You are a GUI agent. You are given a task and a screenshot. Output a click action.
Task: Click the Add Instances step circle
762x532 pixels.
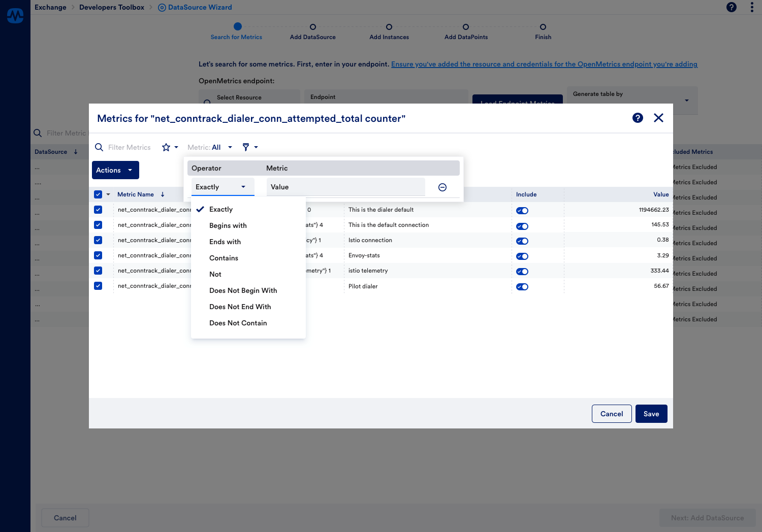click(x=389, y=27)
